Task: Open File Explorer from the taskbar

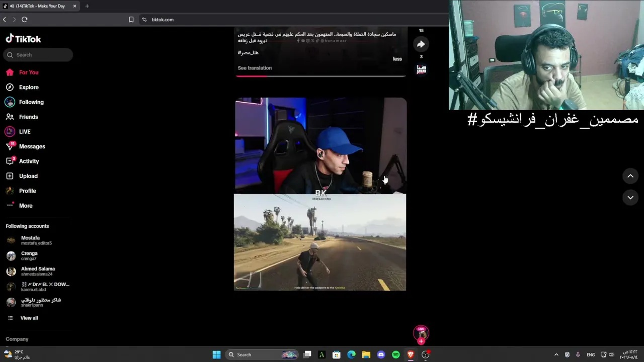Action: [x=366, y=354]
